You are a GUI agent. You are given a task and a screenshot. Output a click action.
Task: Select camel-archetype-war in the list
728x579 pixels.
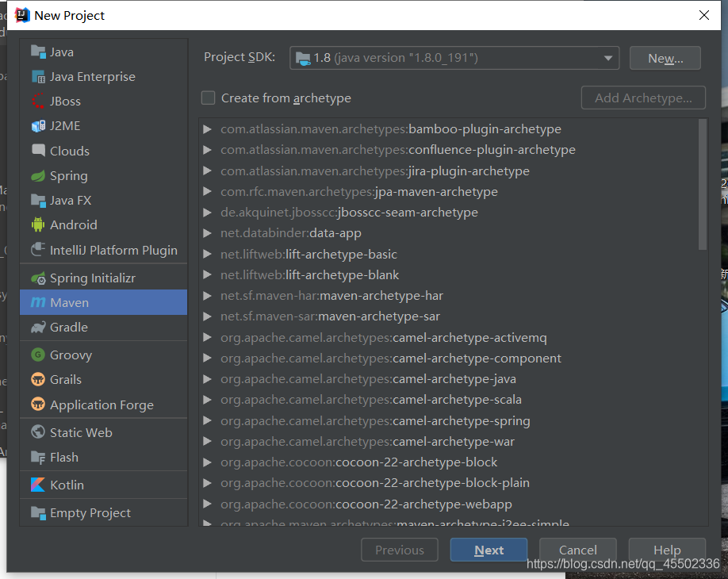click(x=367, y=441)
